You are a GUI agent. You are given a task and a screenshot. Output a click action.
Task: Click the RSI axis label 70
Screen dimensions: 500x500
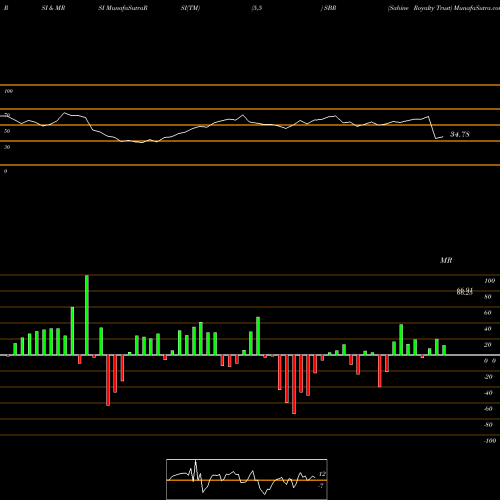(7, 115)
